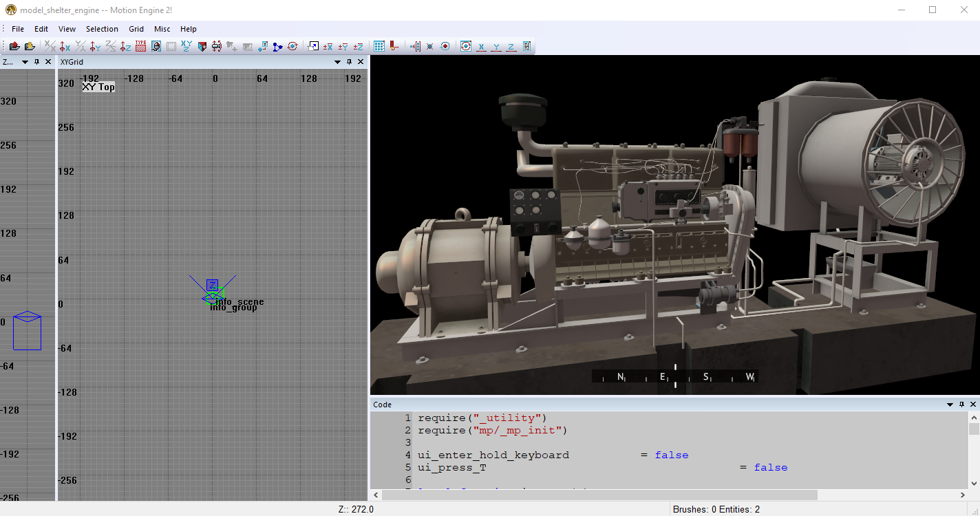Open the Grid menu

point(136,29)
